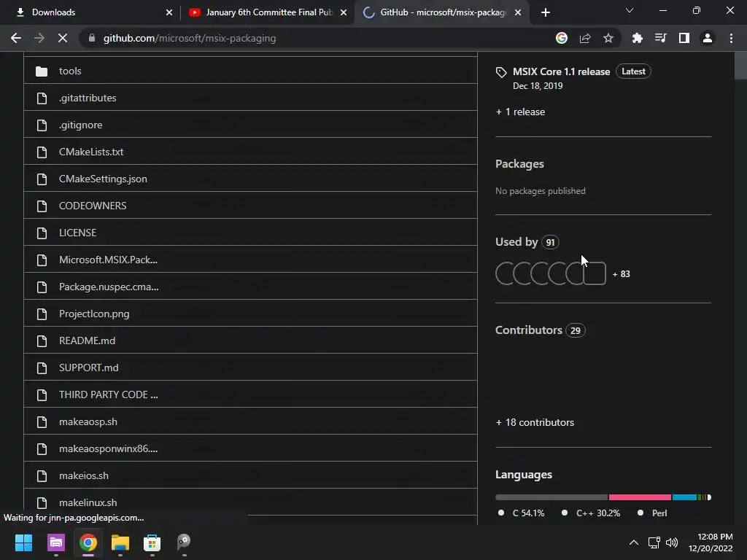Open Chrome three-dot menu
The height and width of the screenshot is (560, 747).
731,38
